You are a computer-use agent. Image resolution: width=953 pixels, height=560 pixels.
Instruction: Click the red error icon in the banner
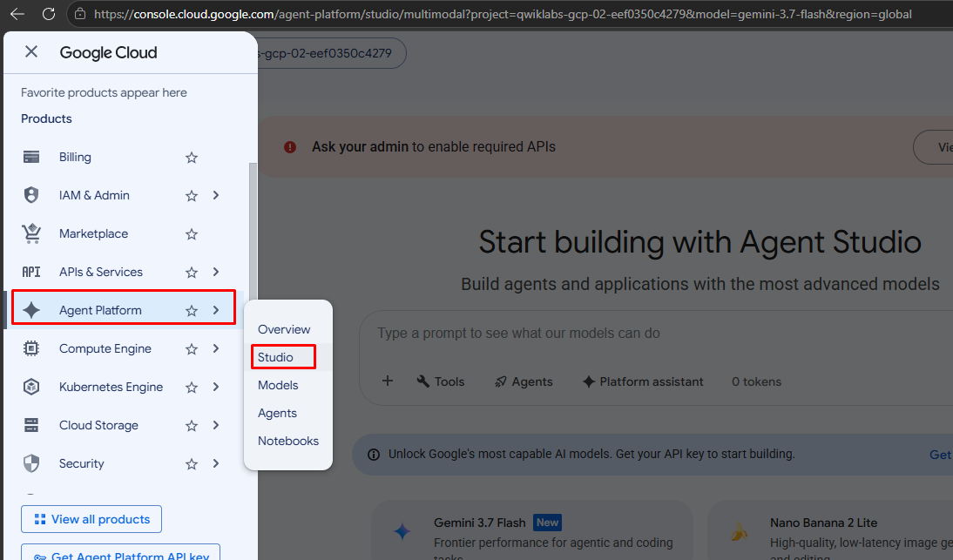click(290, 147)
